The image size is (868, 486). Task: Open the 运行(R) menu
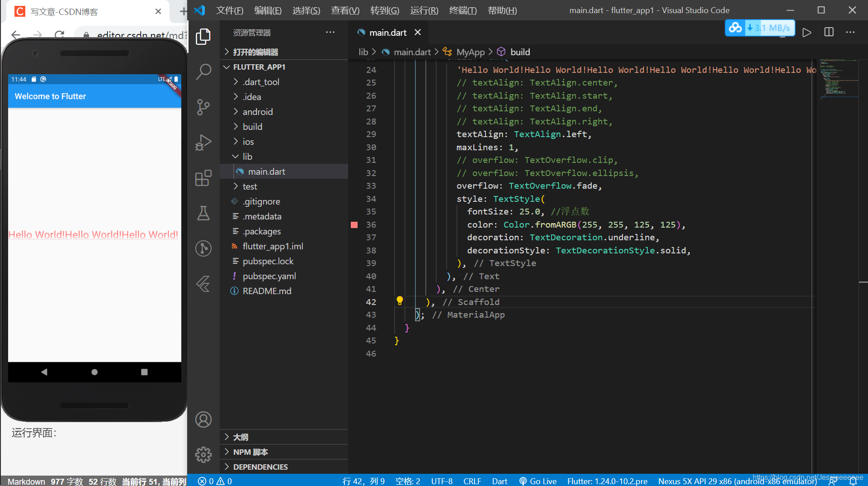pos(424,10)
